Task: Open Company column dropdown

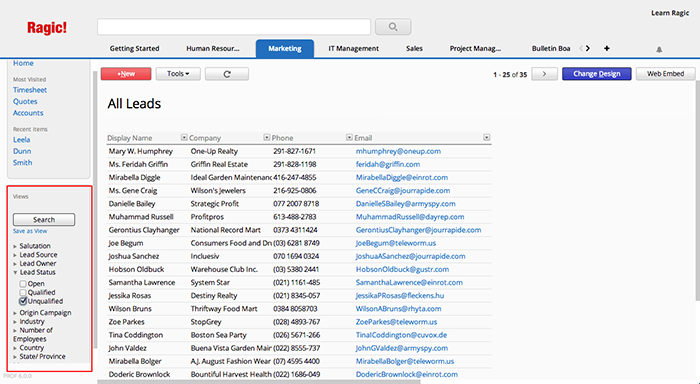Action: coord(267,138)
